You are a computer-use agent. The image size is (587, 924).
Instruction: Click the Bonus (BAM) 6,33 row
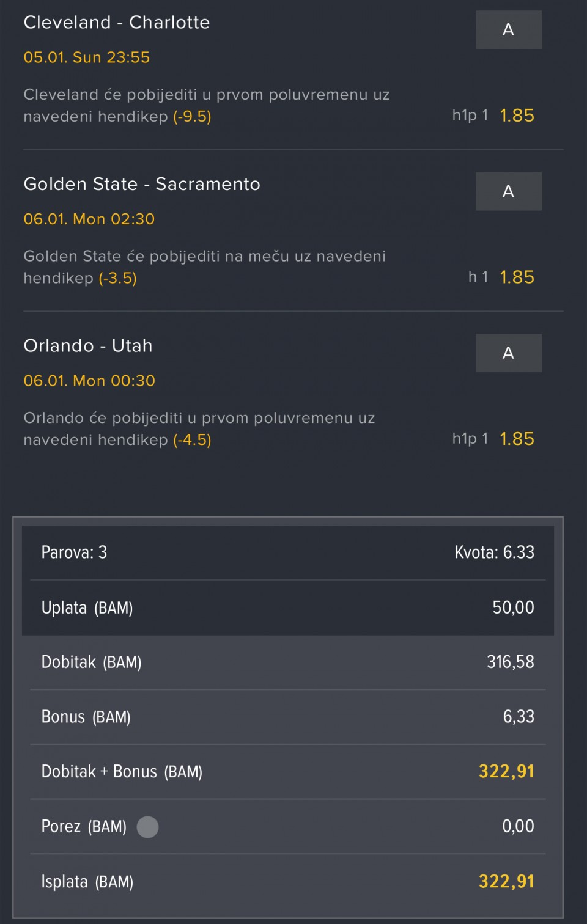point(287,717)
